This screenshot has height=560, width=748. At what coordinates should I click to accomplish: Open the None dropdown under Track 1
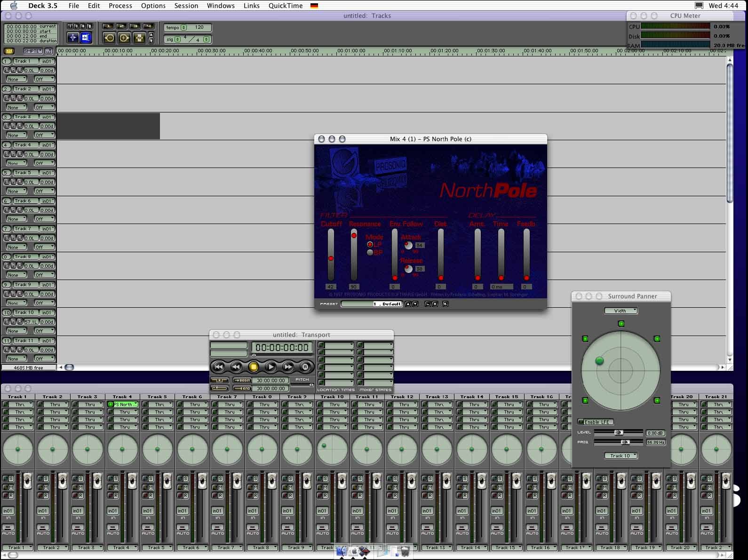click(x=16, y=79)
